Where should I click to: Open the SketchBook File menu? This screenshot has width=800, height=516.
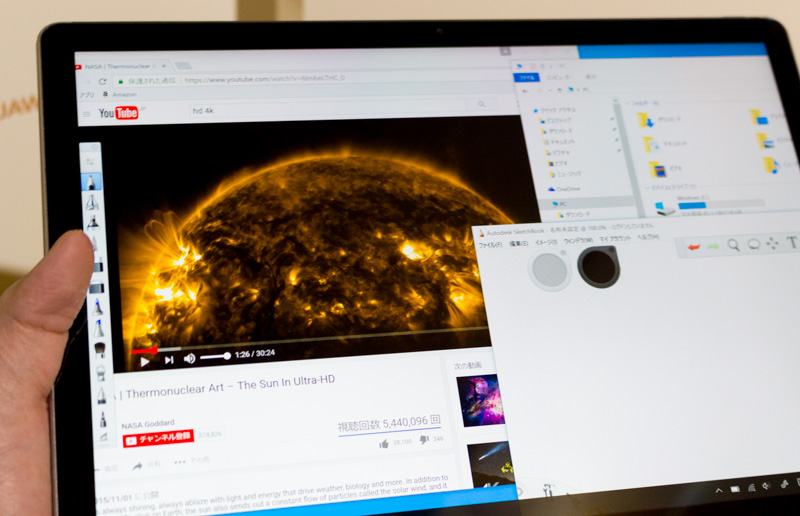click(490, 245)
